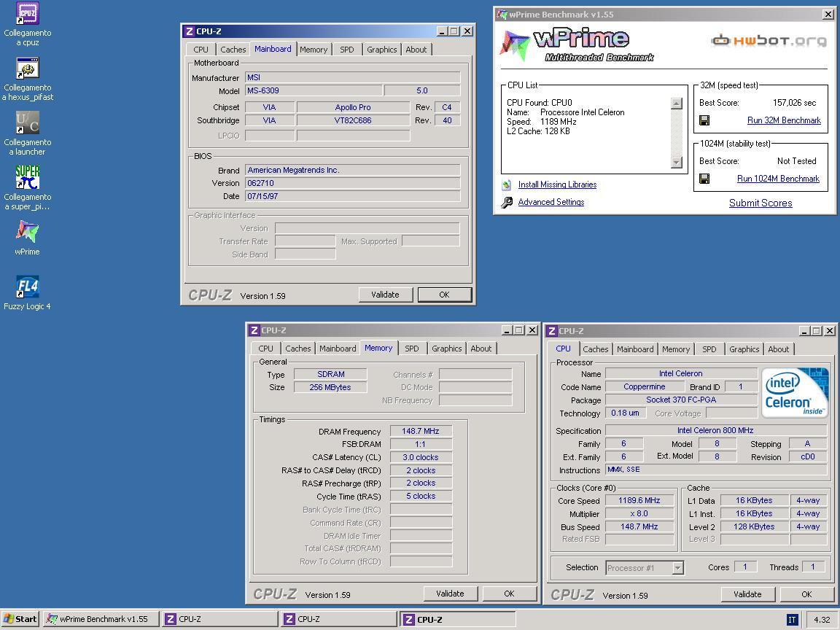Click the Advanced Settings wrench icon
This screenshot has height=630, width=840.
click(506, 203)
